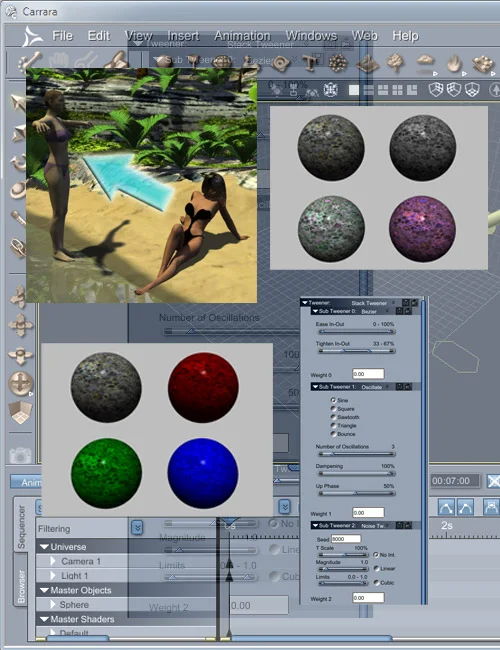This screenshot has width=500, height=650.
Task: Insert a text object with the T icon
Action: pos(310,62)
